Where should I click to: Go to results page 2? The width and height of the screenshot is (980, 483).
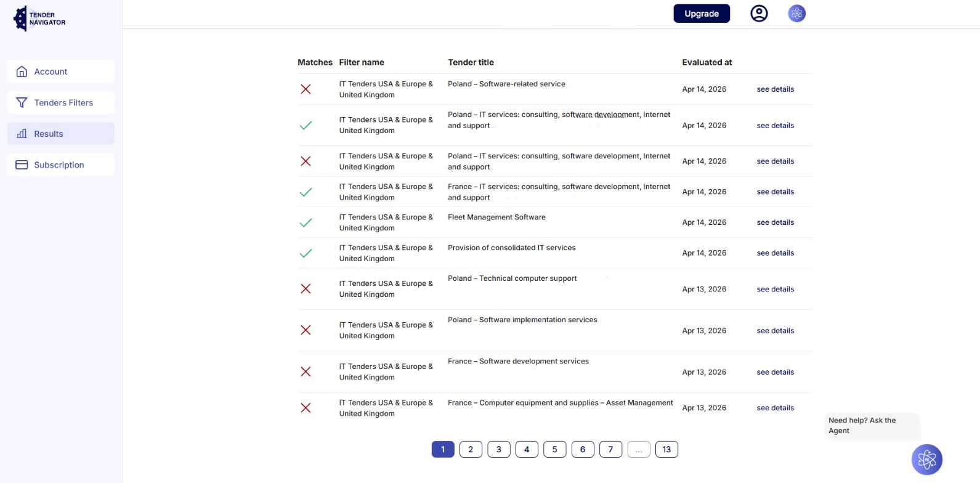coord(471,449)
